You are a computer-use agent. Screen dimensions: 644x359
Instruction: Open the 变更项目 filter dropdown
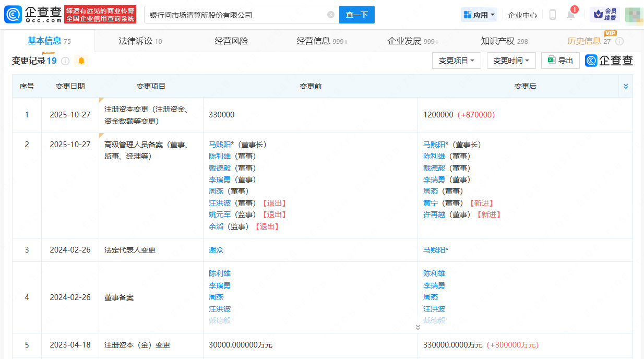pyautogui.click(x=456, y=61)
